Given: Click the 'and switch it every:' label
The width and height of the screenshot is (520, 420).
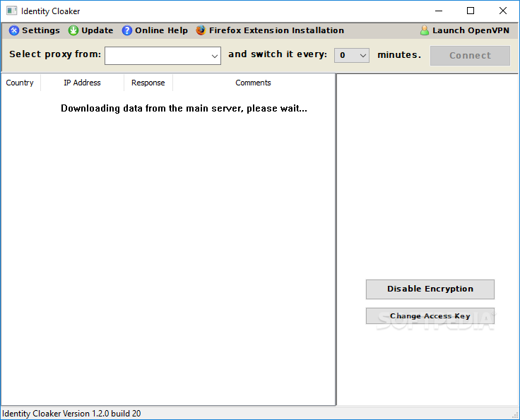Looking at the screenshot, I should point(278,54).
